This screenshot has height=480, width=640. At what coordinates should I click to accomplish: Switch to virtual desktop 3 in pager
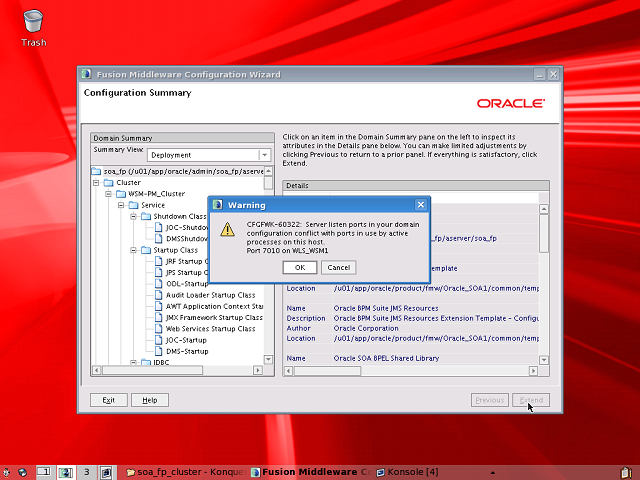[87, 472]
